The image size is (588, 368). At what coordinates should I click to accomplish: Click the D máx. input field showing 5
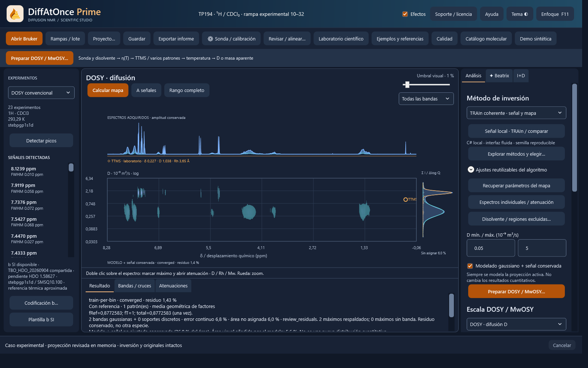542,248
